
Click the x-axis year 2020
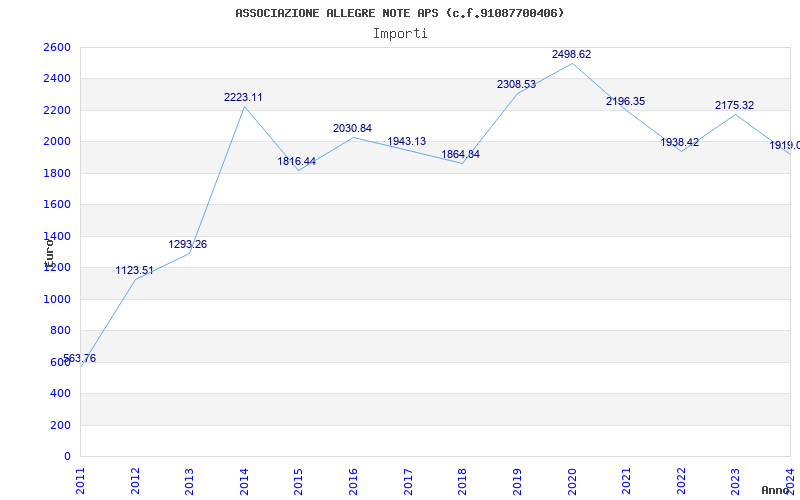click(x=571, y=481)
